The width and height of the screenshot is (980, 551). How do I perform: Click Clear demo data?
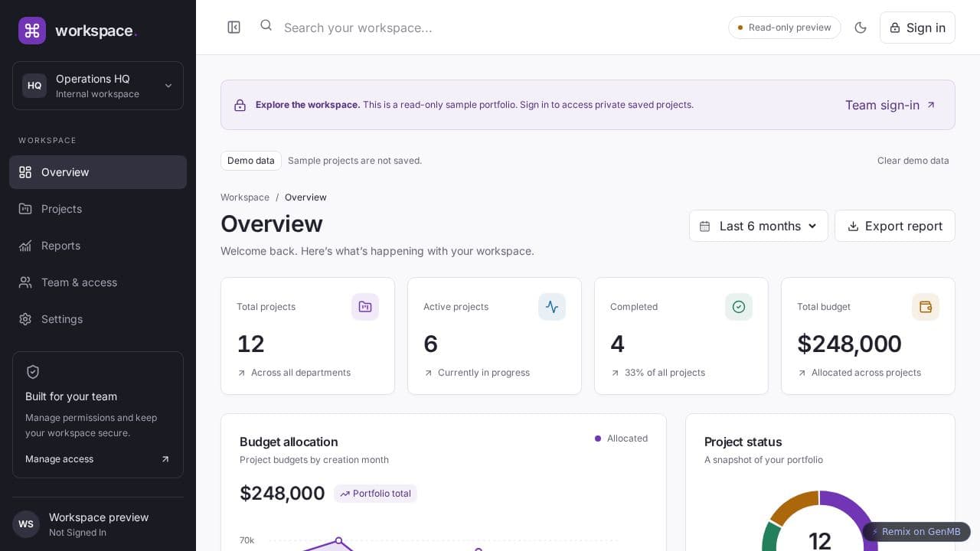(x=913, y=161)
